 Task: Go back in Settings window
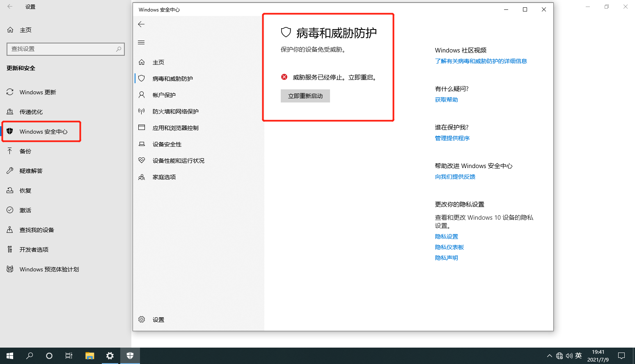tap(10, 7)
